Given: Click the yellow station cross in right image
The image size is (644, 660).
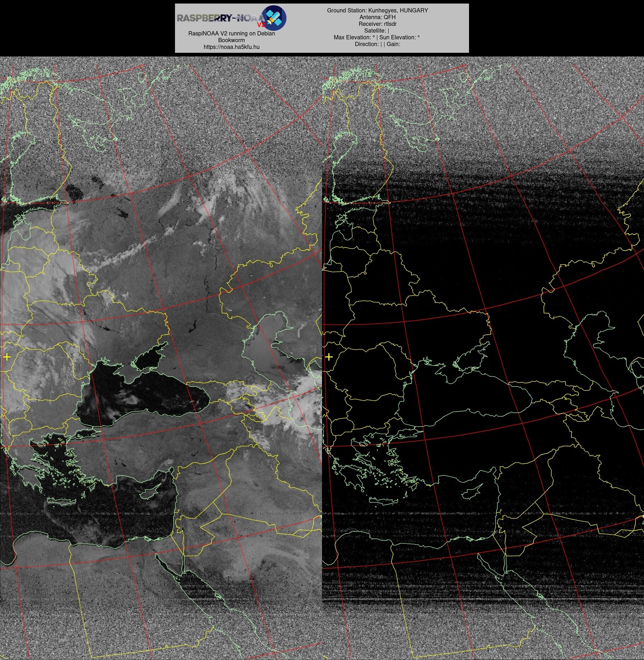Looking at the screenshot, I should [329, 357].
